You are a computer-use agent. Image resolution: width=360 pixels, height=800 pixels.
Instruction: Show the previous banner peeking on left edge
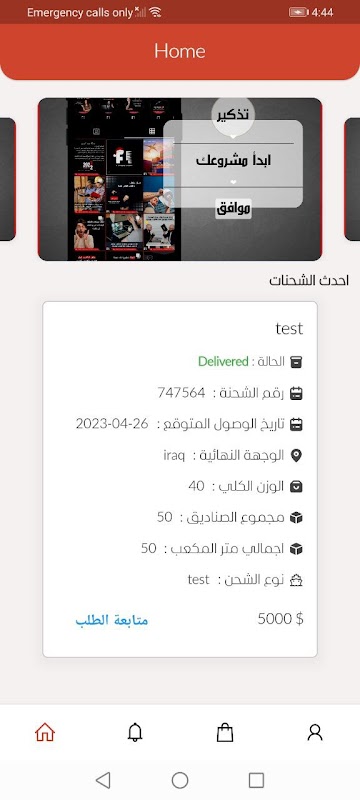[8, 179]
